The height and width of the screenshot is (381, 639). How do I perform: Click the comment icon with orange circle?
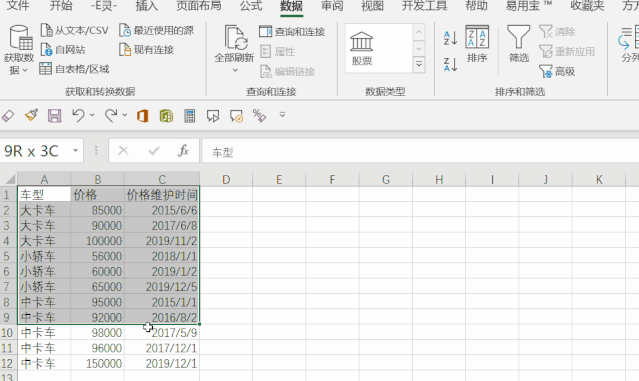coord(236,116)
